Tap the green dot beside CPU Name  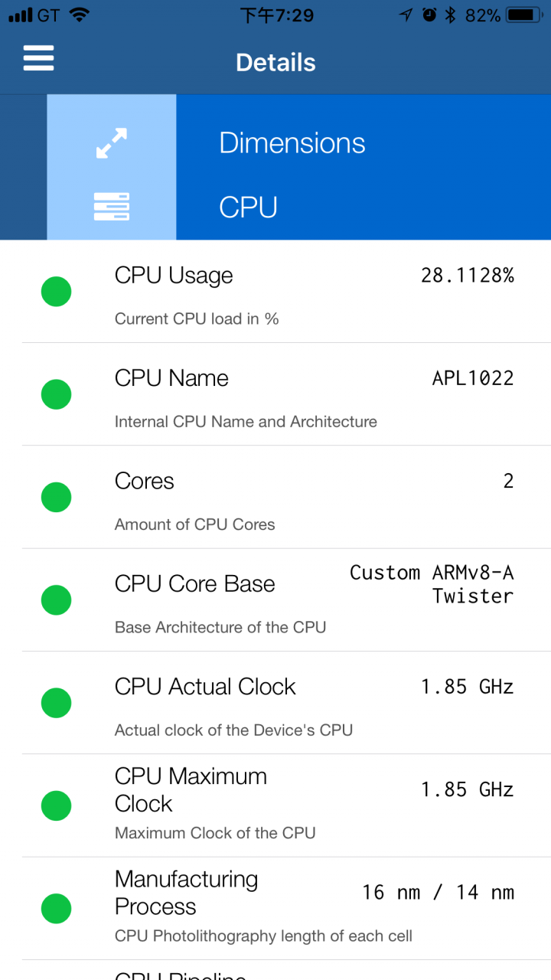click(x=56, y=394)
